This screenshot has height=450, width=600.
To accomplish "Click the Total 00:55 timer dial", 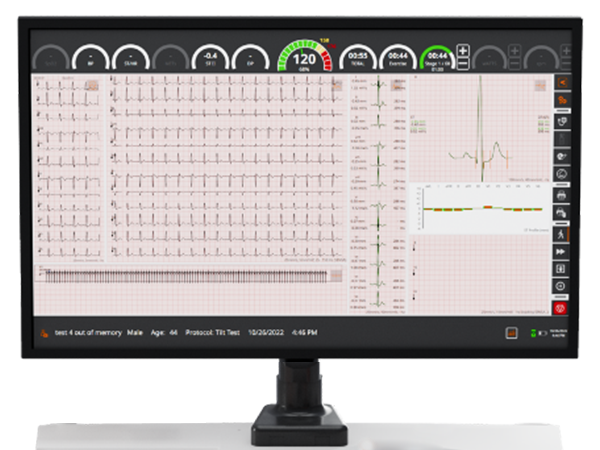I will coord(359,57).
